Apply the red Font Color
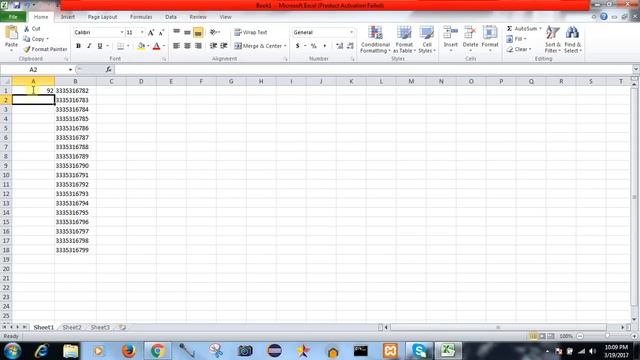 point(156,46)
